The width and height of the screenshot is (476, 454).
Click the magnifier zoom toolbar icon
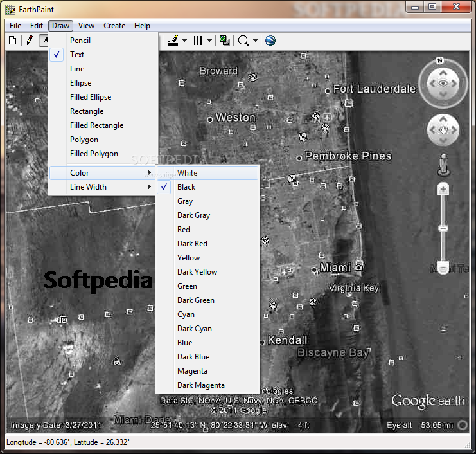point(243,41)
